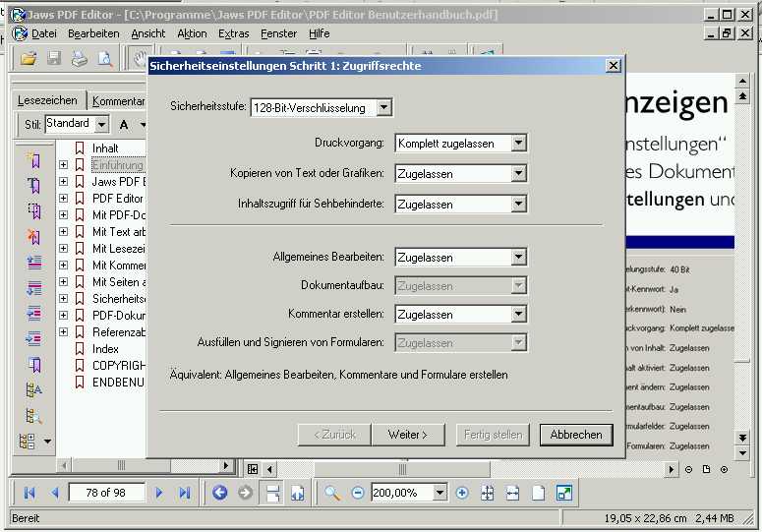Image resolution: width=762 pixels, height=532 pixels.
Task: Open the Datei menu
Action: [43, 33]
